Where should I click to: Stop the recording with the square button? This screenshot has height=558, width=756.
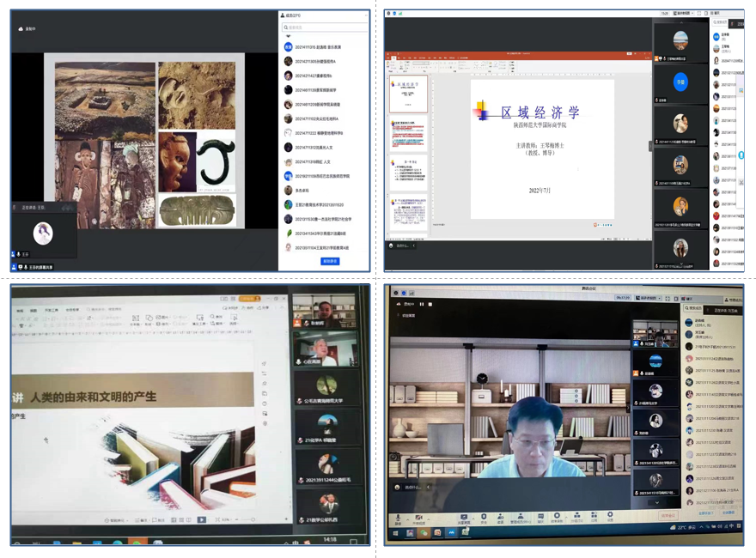430,304
